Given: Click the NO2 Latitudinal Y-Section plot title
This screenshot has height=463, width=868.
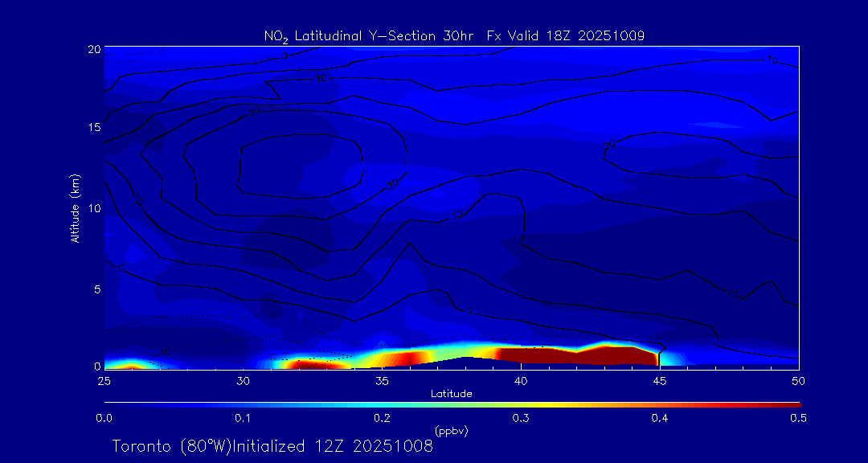Looking at the screenshot, I should (454, 35).
